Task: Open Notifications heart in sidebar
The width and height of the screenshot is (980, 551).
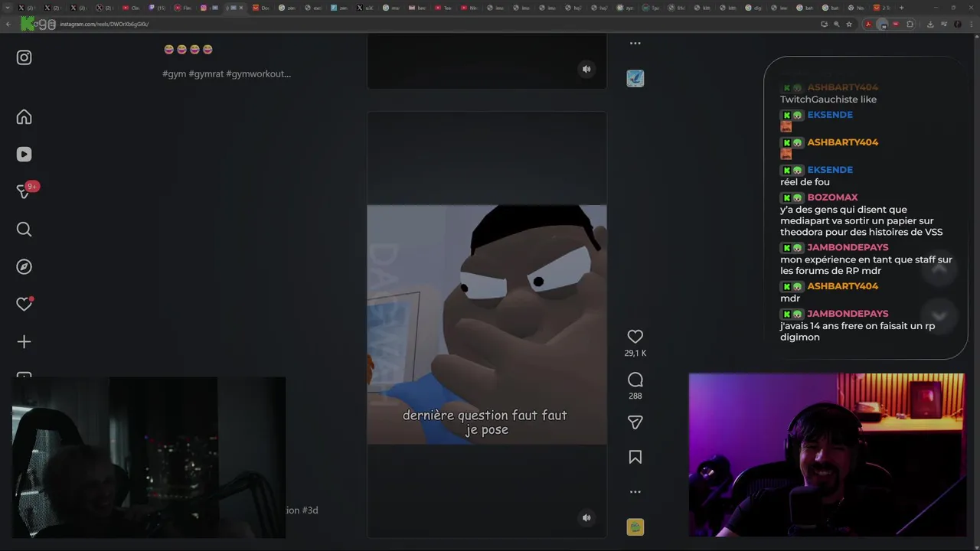Action: [24, 305]
